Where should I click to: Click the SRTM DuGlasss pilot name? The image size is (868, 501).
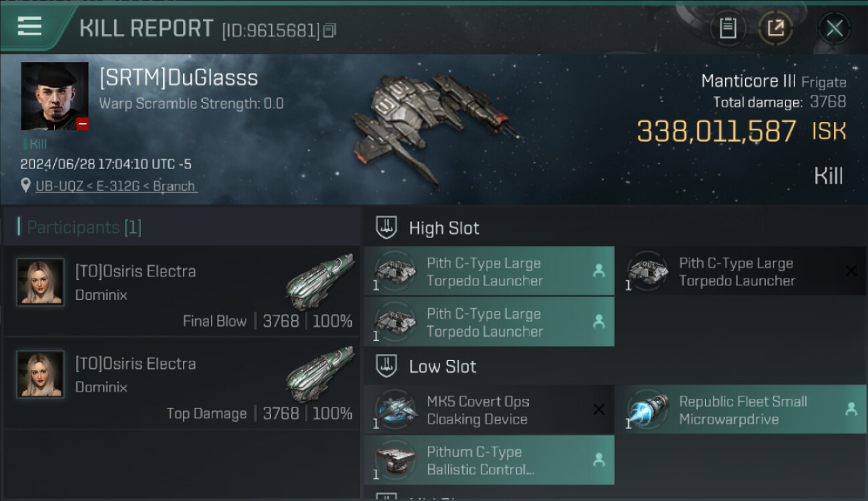pyautogui.click(x=178, y=77)
